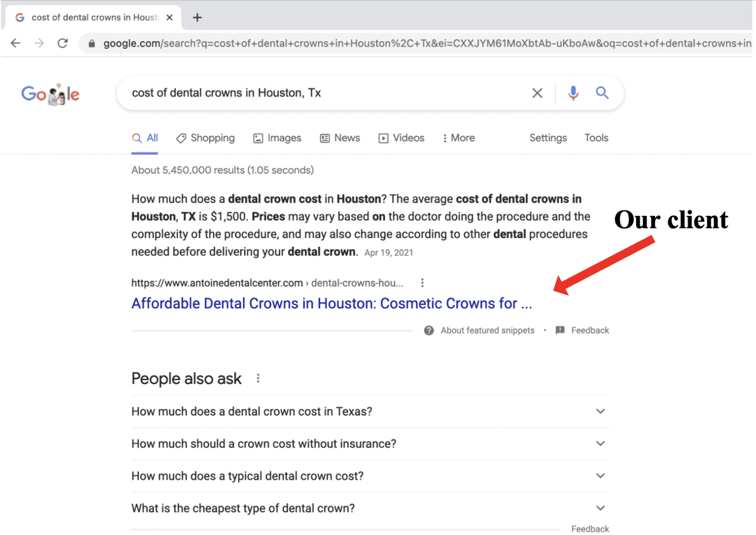Screen dimensions: 756x535
Task: Click the Google doodle logo
Action: [50, 94]
